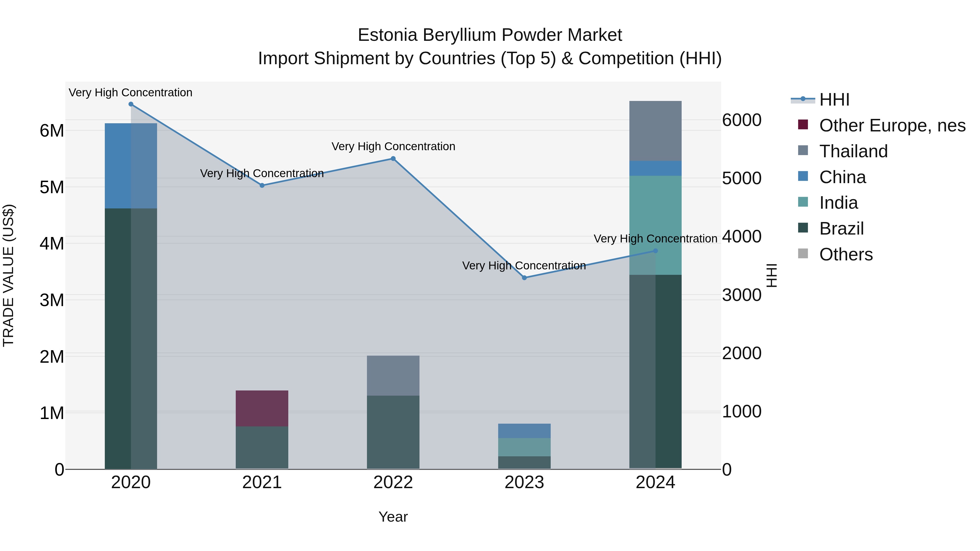The width and height of the screenshot is (980, 551).
Task: Toggle Others legend entry
Action: tap(835, 254)
